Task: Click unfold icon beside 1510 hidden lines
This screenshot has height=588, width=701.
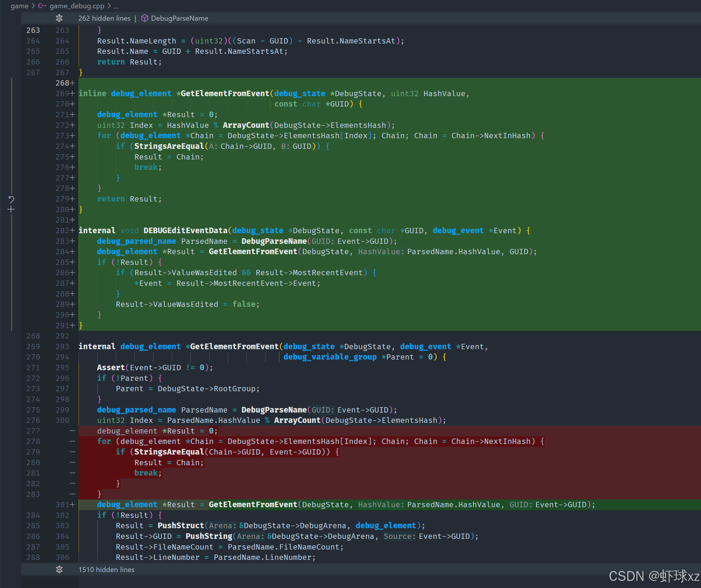Action: point(59,569)
